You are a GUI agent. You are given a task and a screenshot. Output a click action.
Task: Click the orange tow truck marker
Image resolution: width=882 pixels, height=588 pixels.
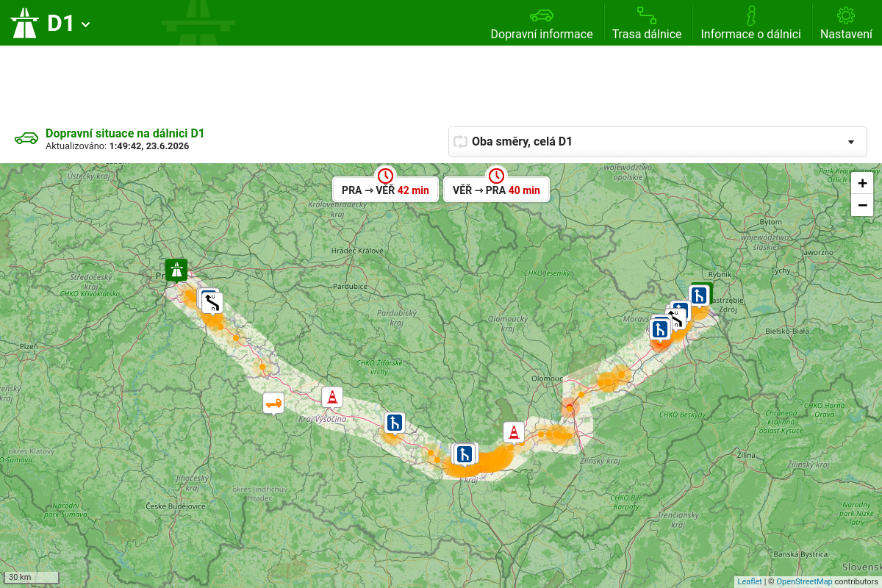(273, 403)
